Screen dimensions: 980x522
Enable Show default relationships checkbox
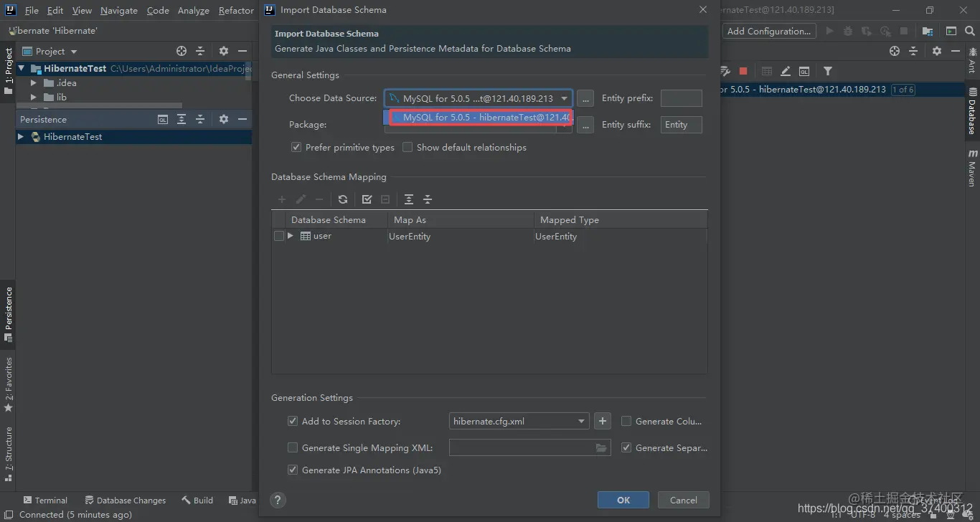tap(407, 147)
